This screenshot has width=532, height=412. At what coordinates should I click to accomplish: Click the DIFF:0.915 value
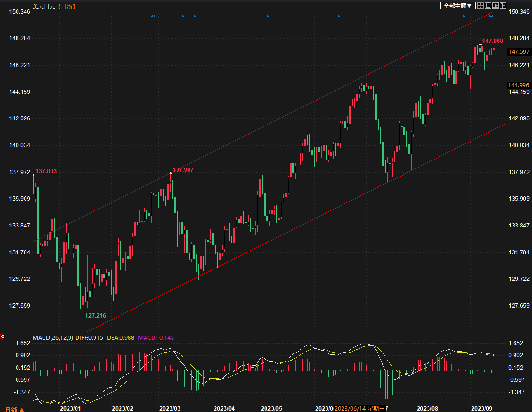coord(89,338)
